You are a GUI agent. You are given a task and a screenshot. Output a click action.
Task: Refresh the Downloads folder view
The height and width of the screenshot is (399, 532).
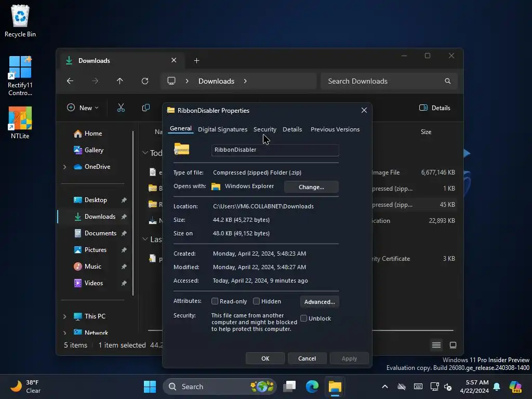[145, 81]
